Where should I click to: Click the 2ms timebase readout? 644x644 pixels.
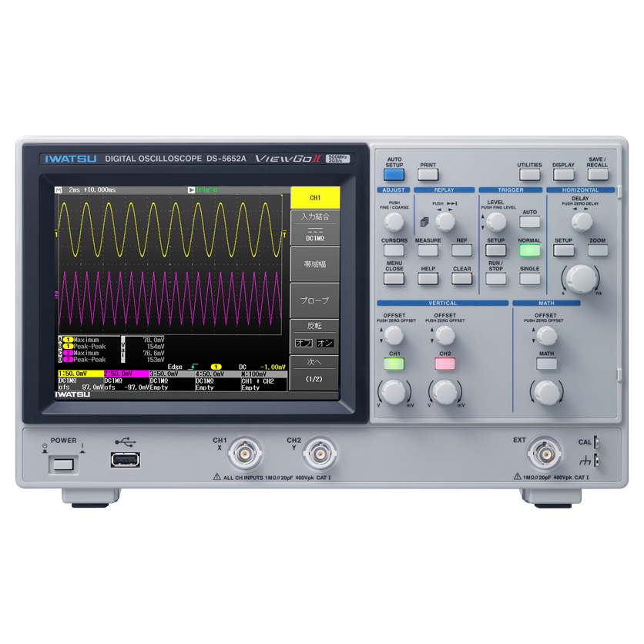point(75,190)
